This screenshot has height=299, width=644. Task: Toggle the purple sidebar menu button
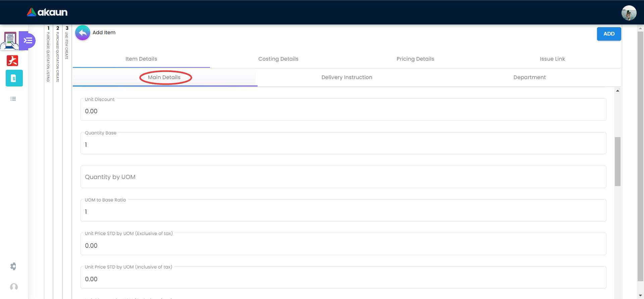pyautogui.click(x=28, y=41)
